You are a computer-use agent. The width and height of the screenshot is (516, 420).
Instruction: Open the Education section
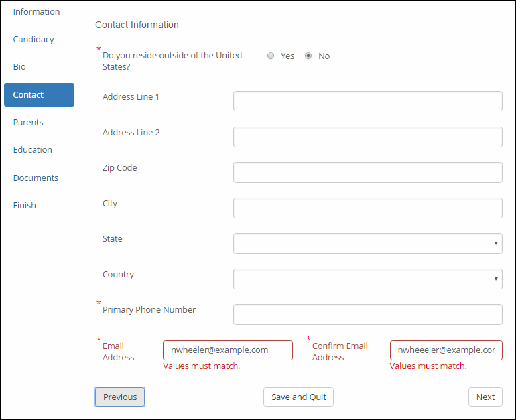click(x=32, y=150)
